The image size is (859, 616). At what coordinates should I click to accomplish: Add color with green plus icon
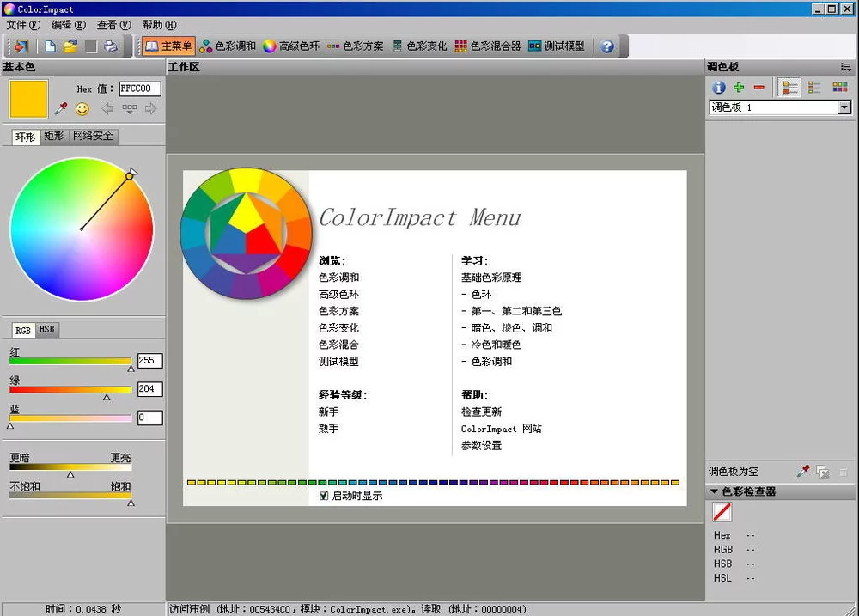pos(739,87)
